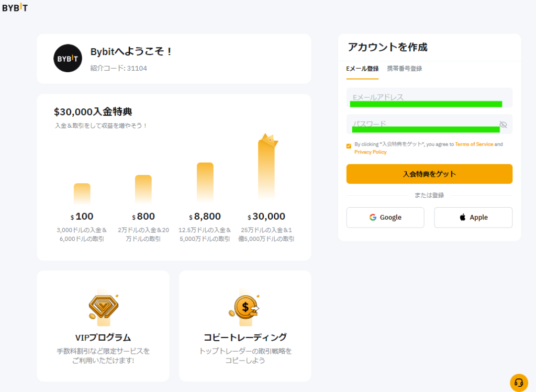Click the Apple logo icon
Image resolution: width=536 pixels, height=392 pixels.
tap(463, 217)
